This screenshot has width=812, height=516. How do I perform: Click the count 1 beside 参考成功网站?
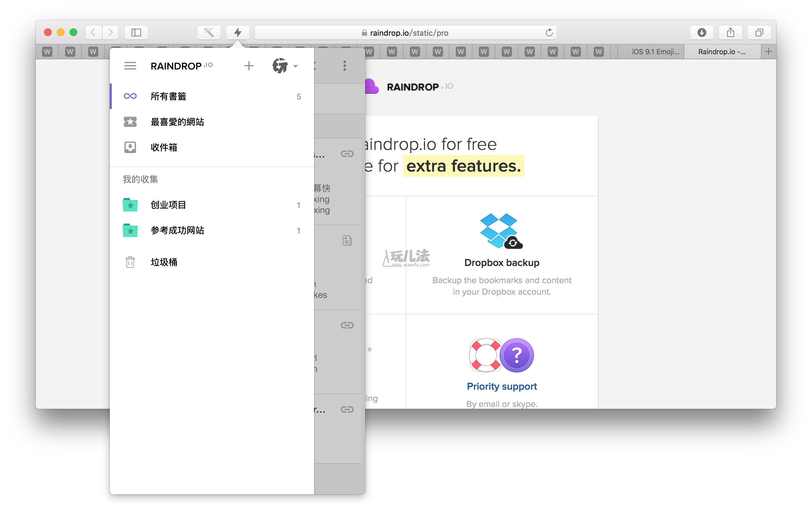[x=298, y=231]
